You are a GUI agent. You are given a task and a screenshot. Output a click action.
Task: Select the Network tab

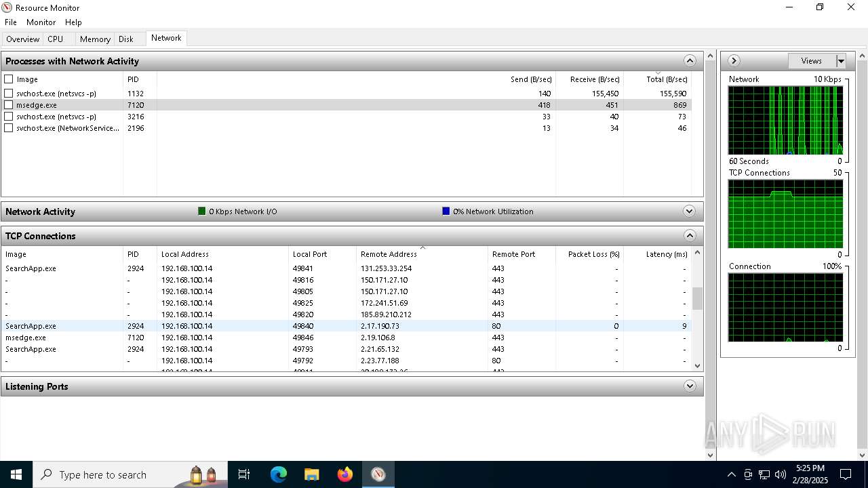tap(166, 38)
